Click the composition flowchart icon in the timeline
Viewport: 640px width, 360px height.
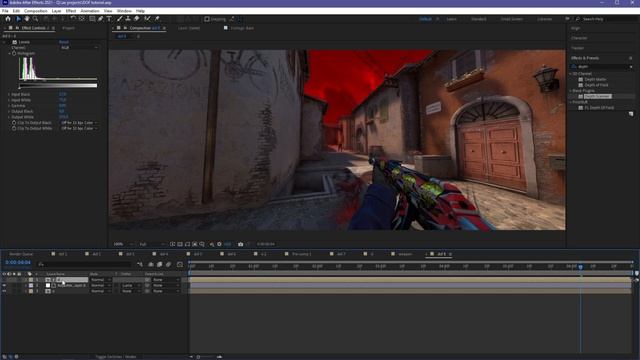[140, 264]
